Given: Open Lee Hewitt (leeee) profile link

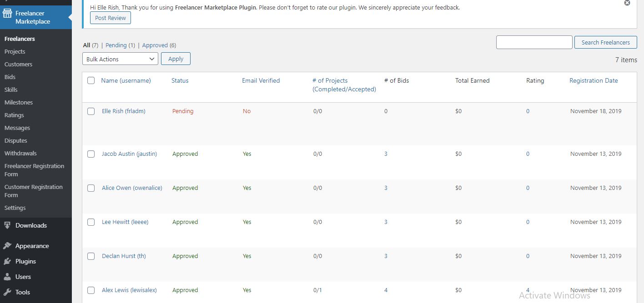Looking at the screenshot, I should coord(125,222).
